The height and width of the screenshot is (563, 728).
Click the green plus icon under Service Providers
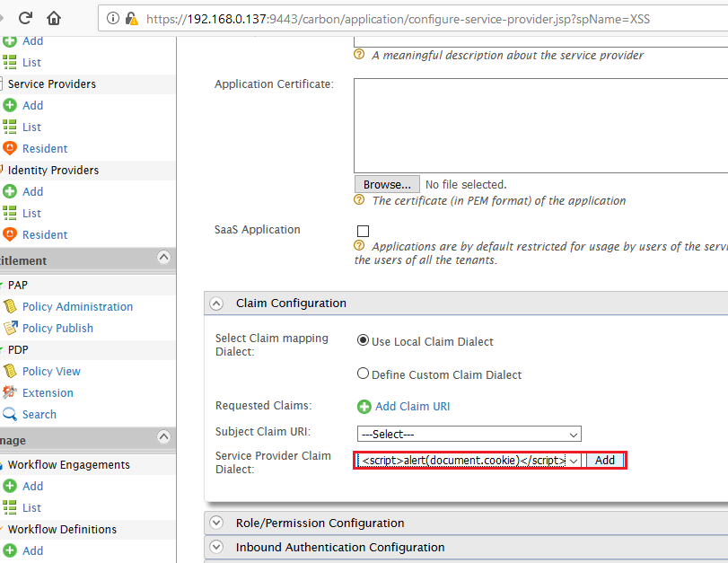10,105
